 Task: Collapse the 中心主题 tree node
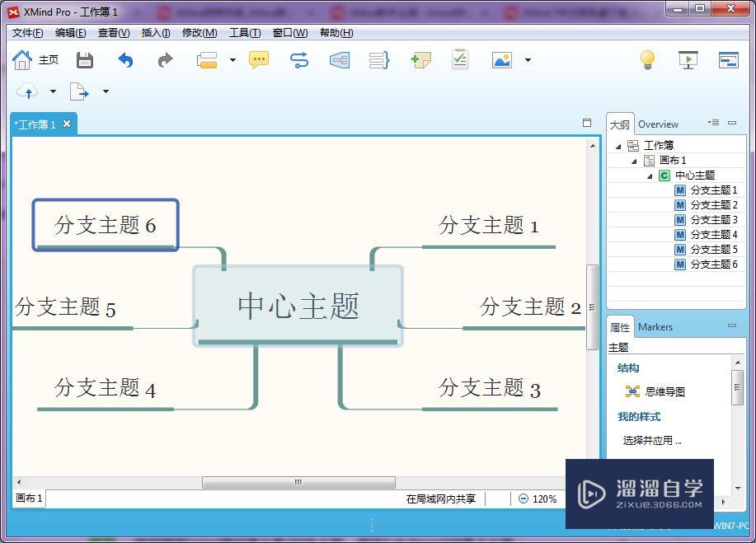[x=650, y=176]
